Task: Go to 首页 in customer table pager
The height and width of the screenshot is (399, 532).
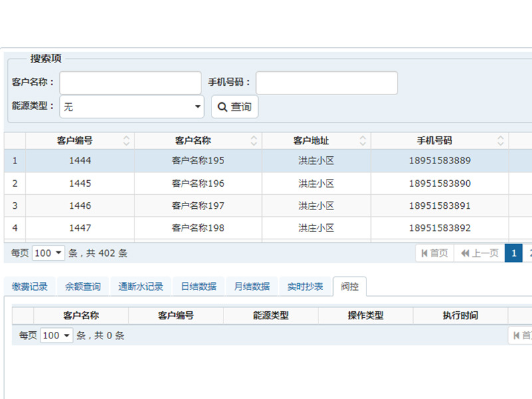Action: (x=435, y=253)
